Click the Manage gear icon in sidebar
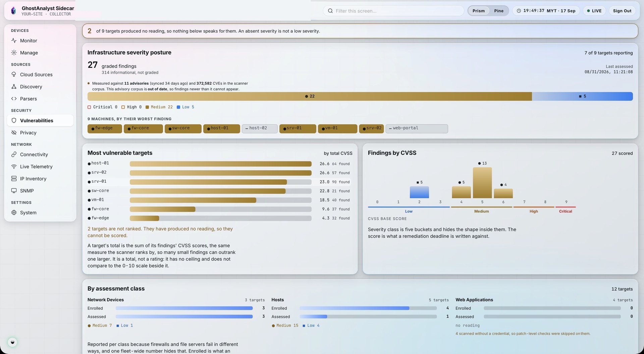Image resolution: width=644 pixels, height=354 pixels. point(14,53)
